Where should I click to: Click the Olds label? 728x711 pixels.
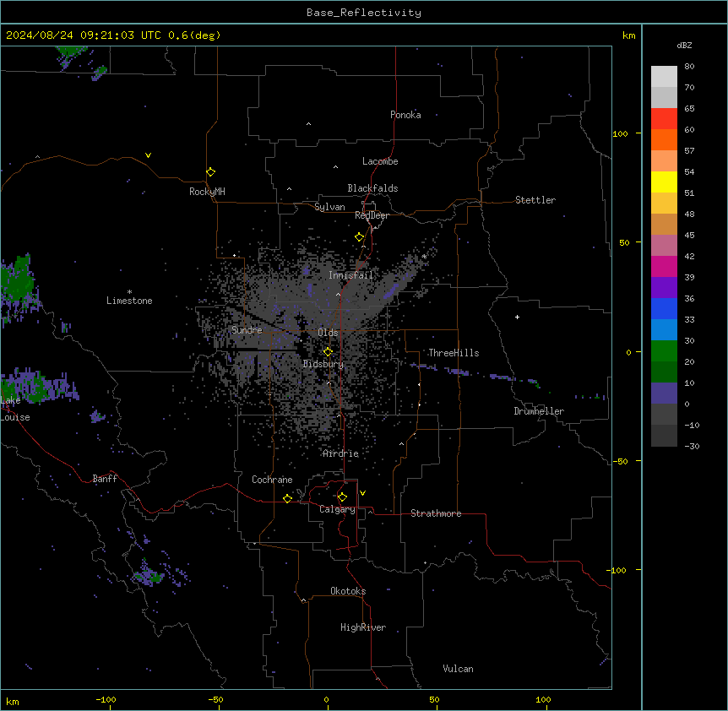coord(328,333)
